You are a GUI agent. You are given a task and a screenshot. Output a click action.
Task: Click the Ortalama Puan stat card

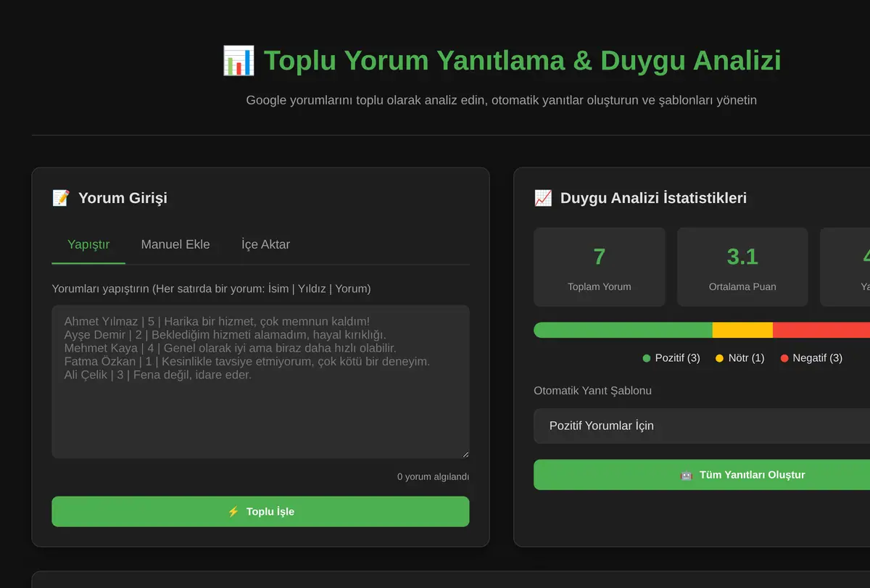point(742,267)
